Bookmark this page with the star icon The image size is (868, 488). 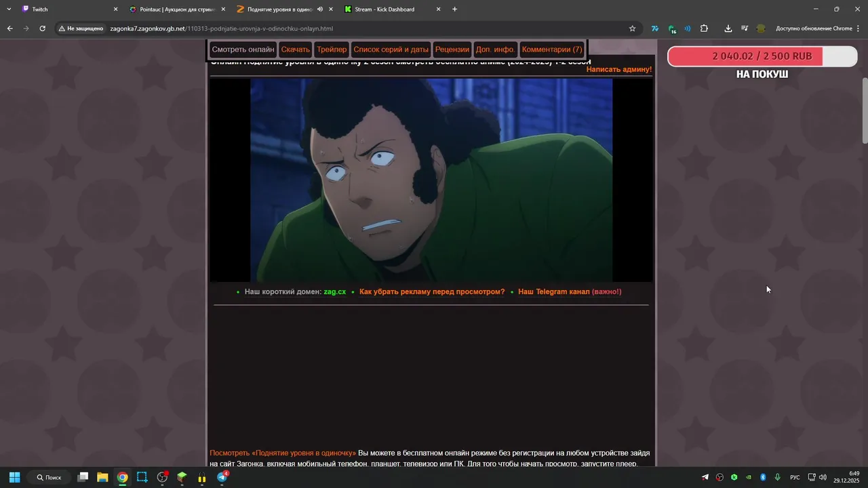tap(632, 28)
